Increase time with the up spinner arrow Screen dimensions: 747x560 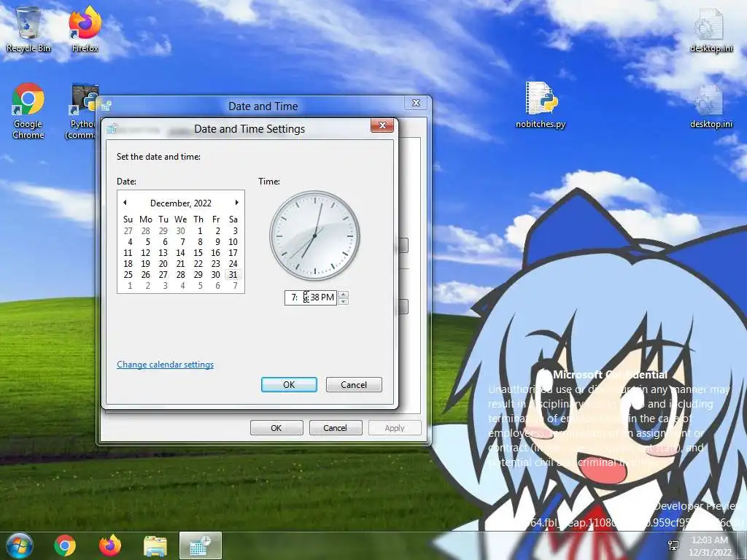coord(343,295)
